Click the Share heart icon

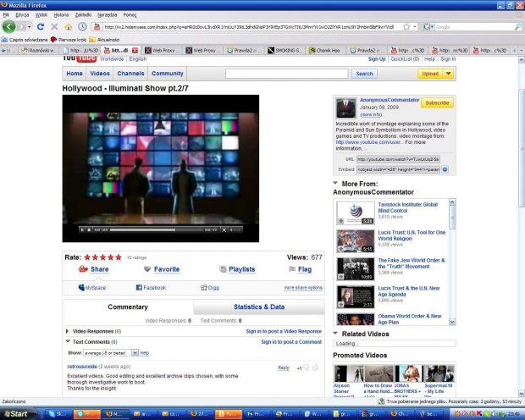pyautogui.click(x=83, y=269)
